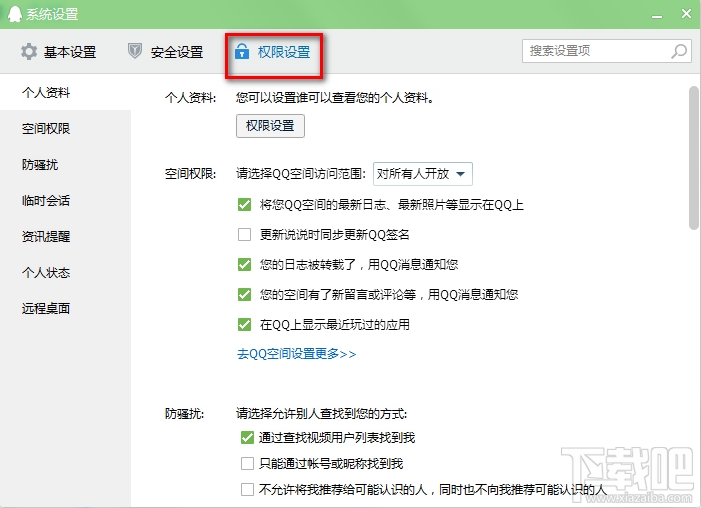
Task: Click the QQ penguin icon in title bar
Action: click(x=13, y=14)
